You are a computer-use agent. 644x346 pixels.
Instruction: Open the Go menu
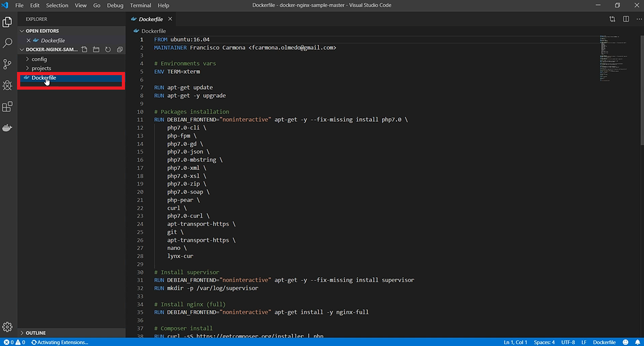click(x=97, y=5)
